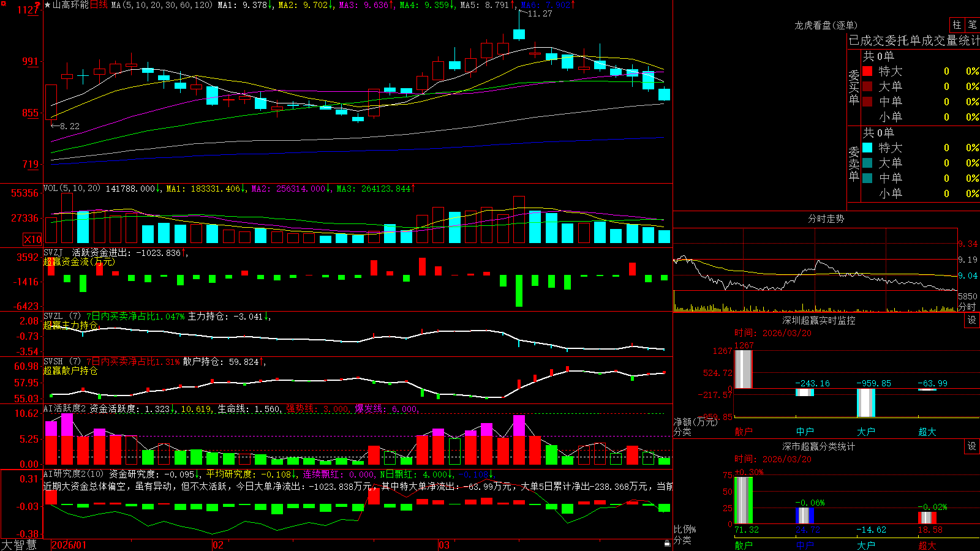Click the 分时 label below the intraday chart
Screen dimensions: 980x551
[967, 307]
